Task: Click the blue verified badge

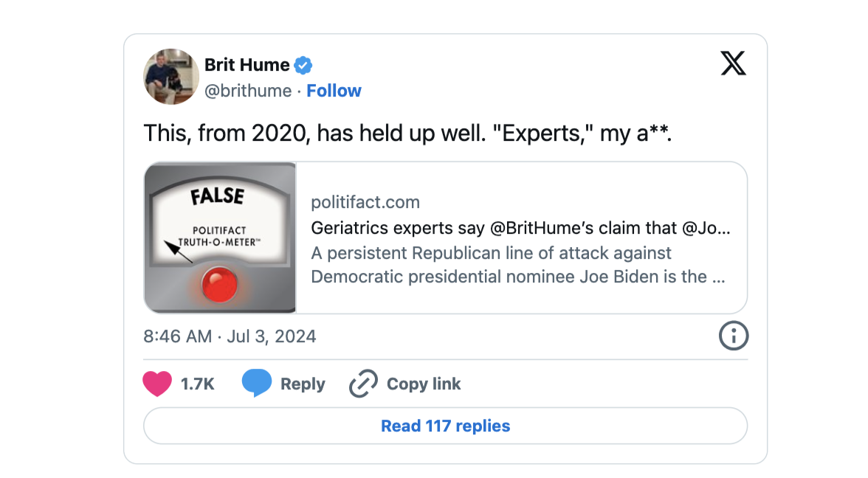Action: pyautogui.click(x=303, y=65)
